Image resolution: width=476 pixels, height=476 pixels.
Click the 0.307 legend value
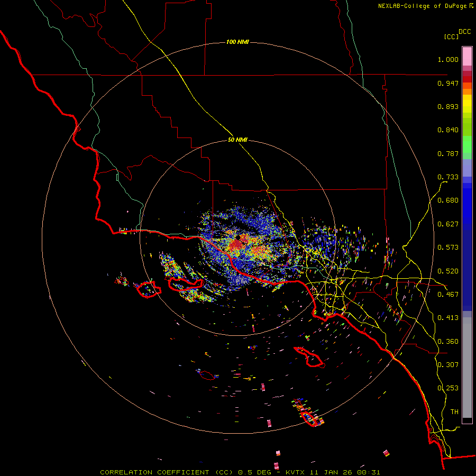448,364
